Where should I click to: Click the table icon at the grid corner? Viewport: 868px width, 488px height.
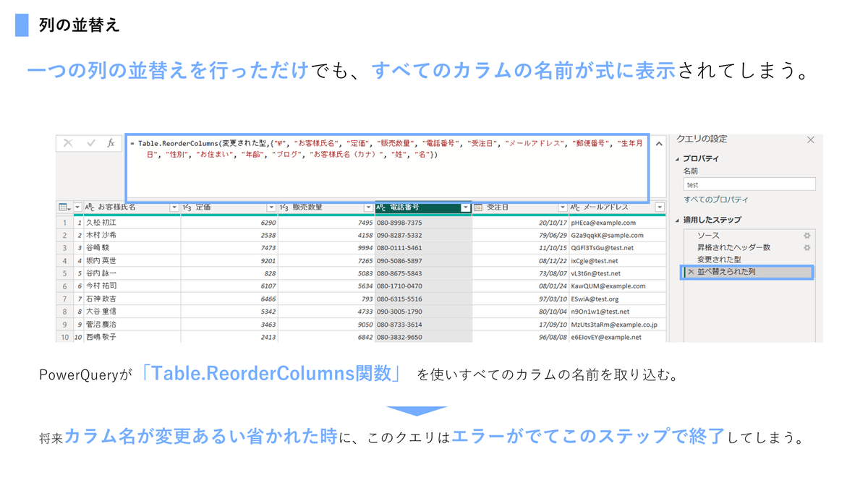63,207
